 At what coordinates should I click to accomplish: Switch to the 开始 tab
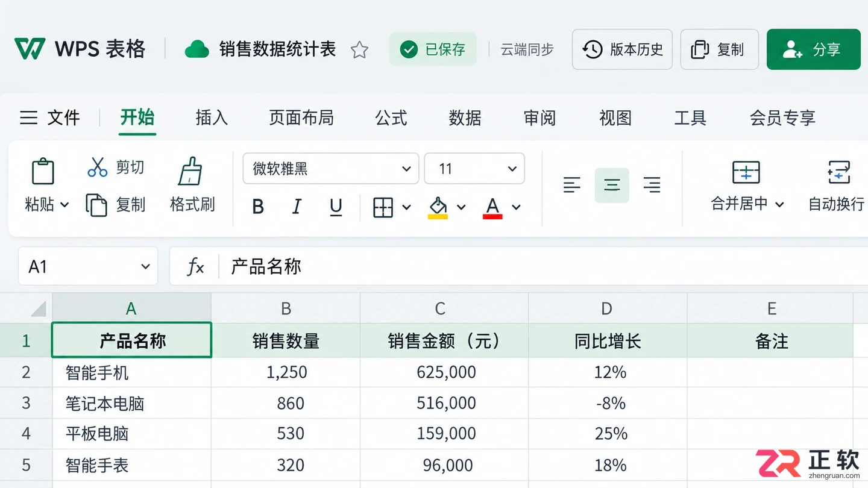pyautogui.click(x=137, y=117)
